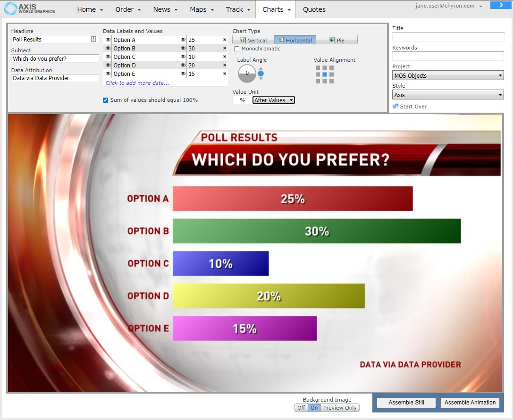Set background image to Preview Only
Screen dimensions: 513x420
[x=340, y=408]
